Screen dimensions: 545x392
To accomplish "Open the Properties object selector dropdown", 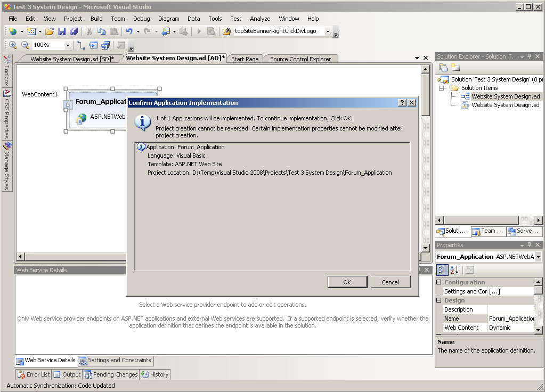I will (x=538, y=257).
